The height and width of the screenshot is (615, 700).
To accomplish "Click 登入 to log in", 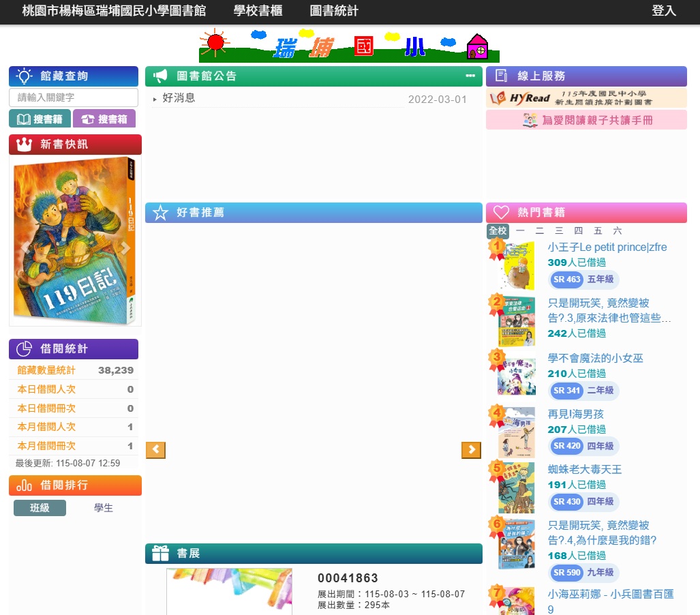I will (663, 11).
